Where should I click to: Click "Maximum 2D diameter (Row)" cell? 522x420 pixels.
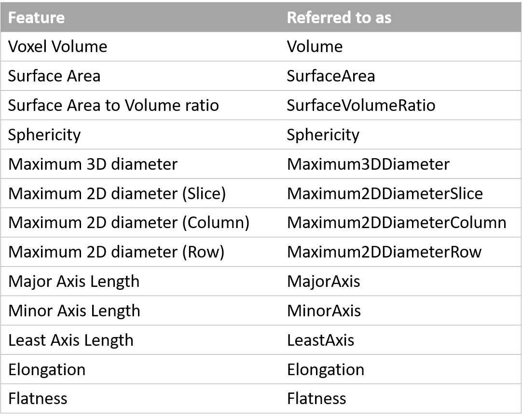coord(116,252)
